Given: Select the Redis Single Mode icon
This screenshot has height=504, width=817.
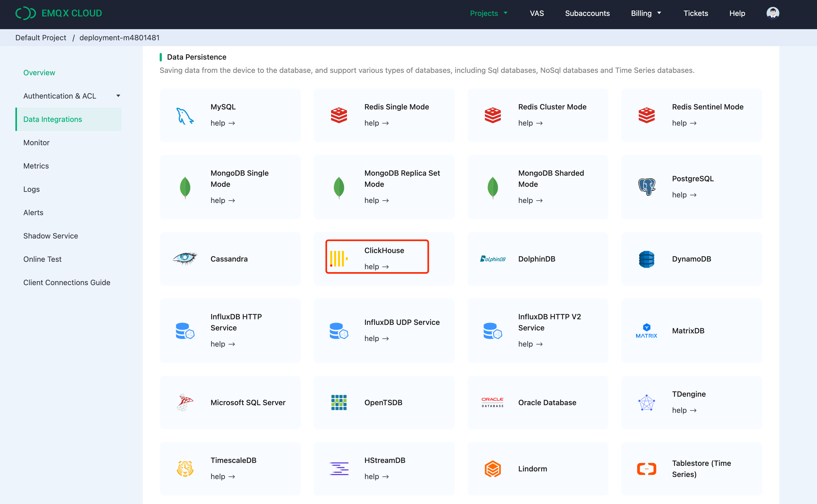Looking at the screenshot, I should click(x=339, y=115).
